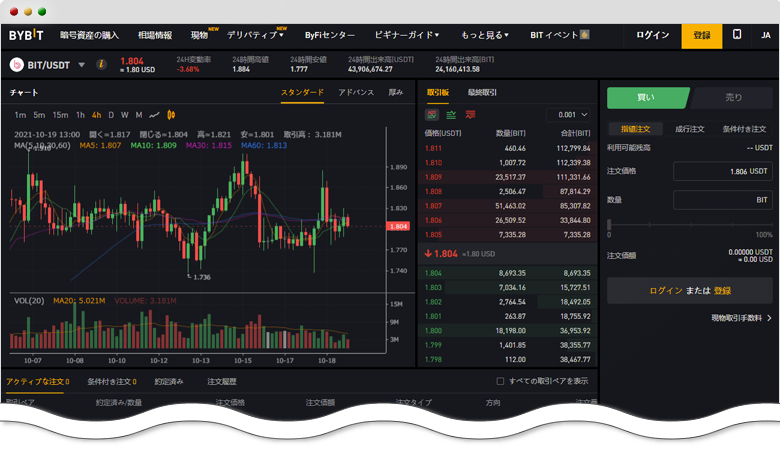The image size is (780, 470).
Task: Select bid price 1.800 row
Action: [507, 331]
